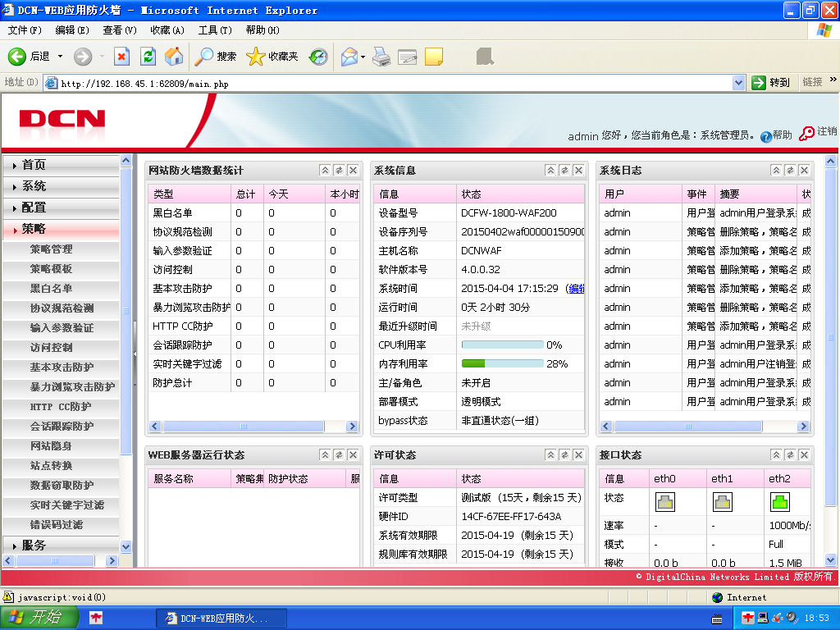This screenshot has width=840, height=630.
Task: Collapse the WEB服务器运行状态 panel
Action: click(x=325, y=454)
